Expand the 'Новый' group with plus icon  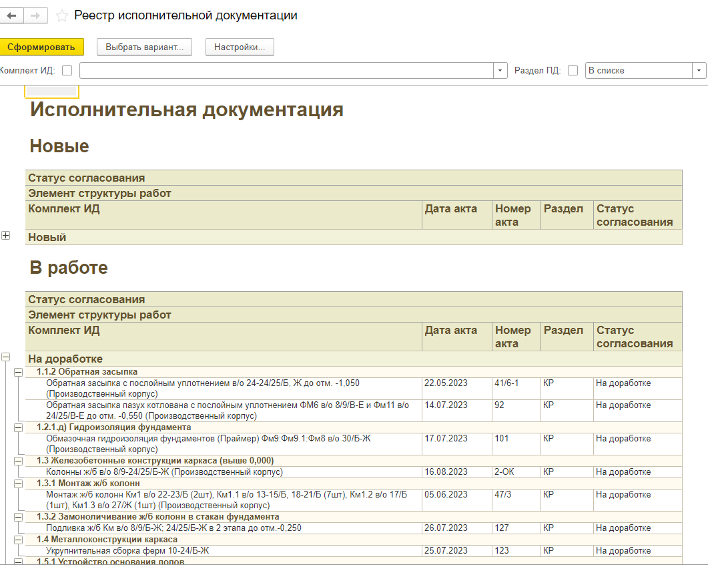pyautogui.click(x=6, y=236)
